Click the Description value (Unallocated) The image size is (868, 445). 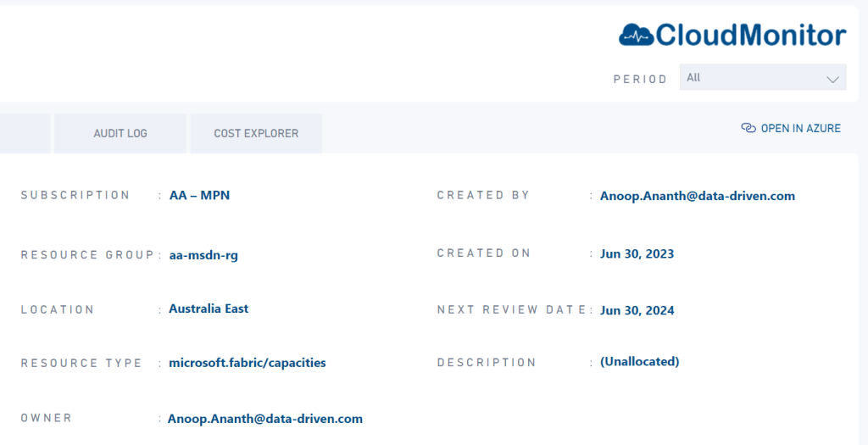tap(640, 361)
